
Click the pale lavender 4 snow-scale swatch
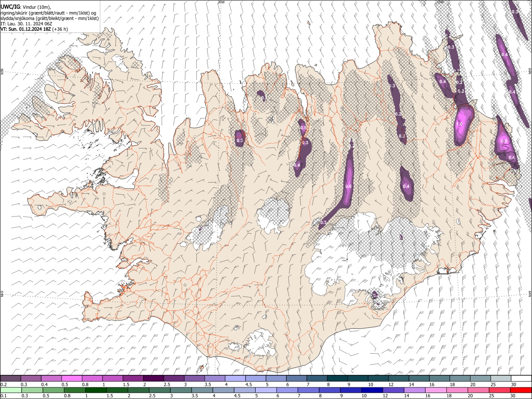(x=235, y=379)
